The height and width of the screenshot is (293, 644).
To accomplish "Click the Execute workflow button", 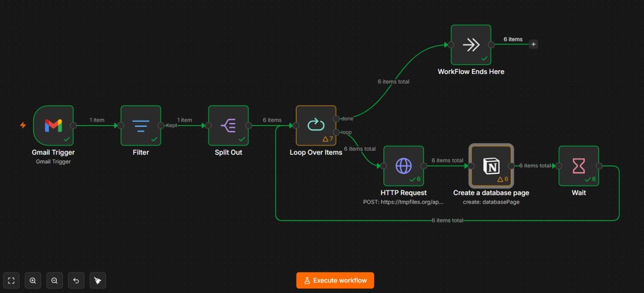I will tap(335, 280).
